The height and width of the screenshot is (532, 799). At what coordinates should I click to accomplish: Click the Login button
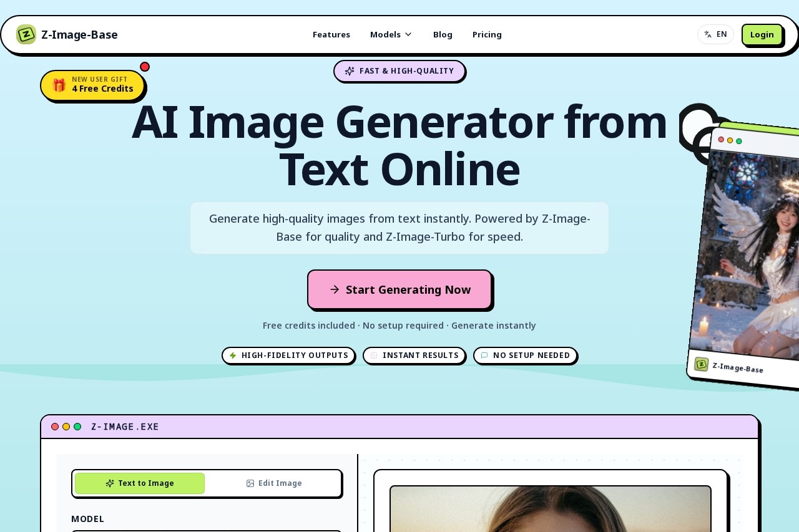point(762,34)
